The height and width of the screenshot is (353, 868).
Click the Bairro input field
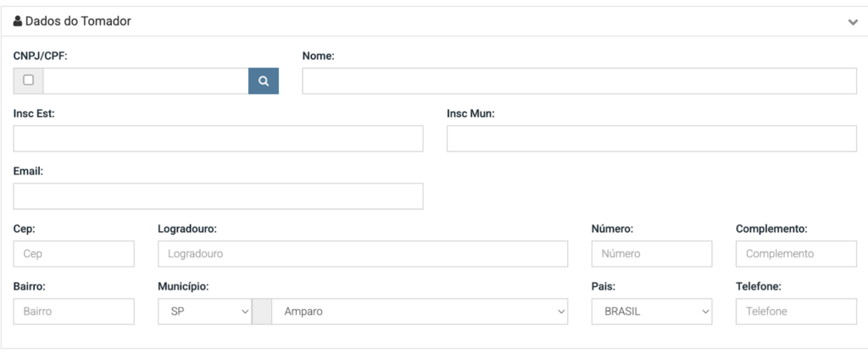point(74,312)
